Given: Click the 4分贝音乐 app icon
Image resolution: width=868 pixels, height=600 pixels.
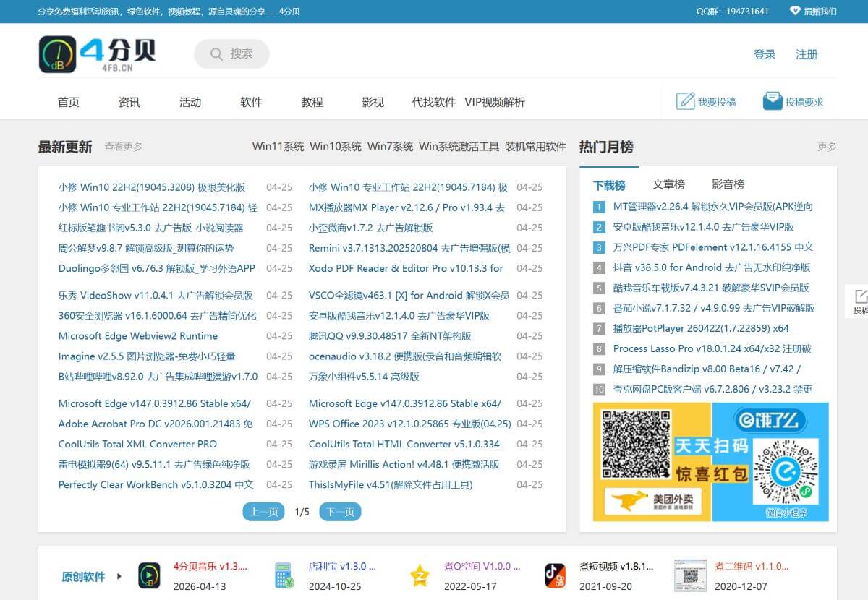Looking at the screenshot, I should (x=149, y=575).
